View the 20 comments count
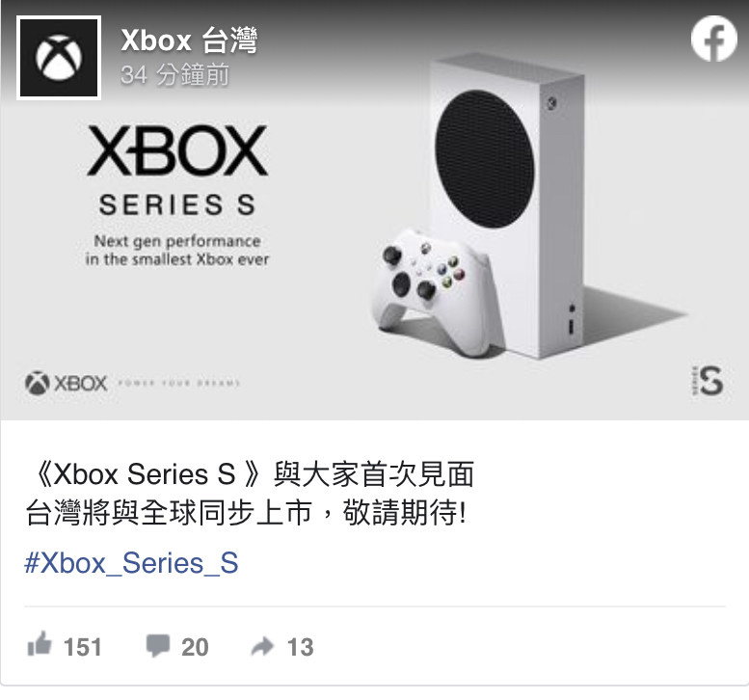 point(195,647)
